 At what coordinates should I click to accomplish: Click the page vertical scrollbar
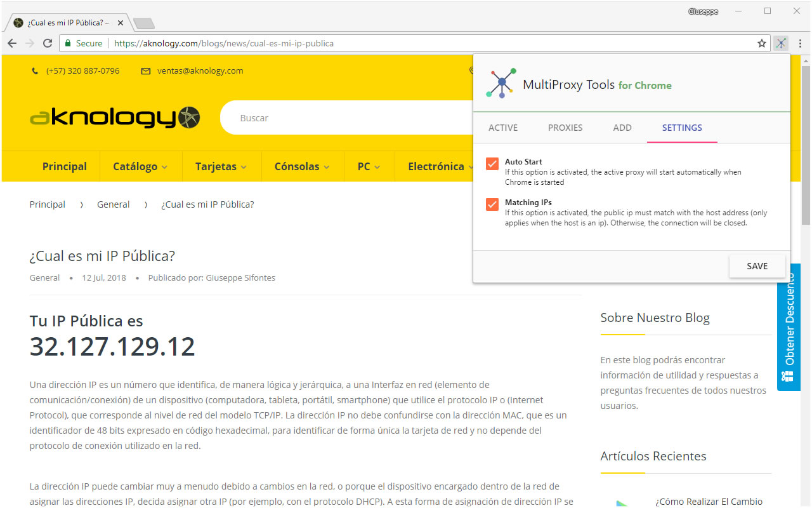tap(806, 144)
